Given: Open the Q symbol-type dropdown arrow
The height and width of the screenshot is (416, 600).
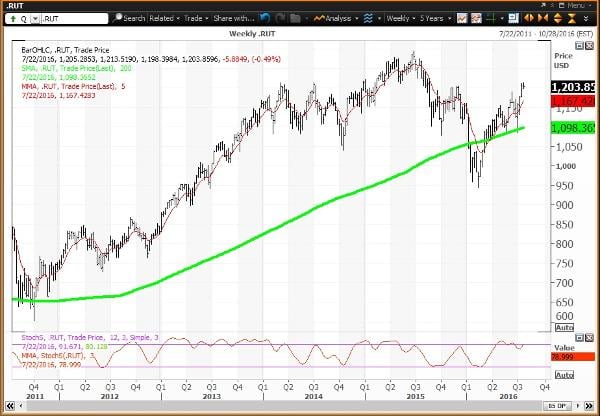Looking at the screenshot, I should (x=35, y=19).
